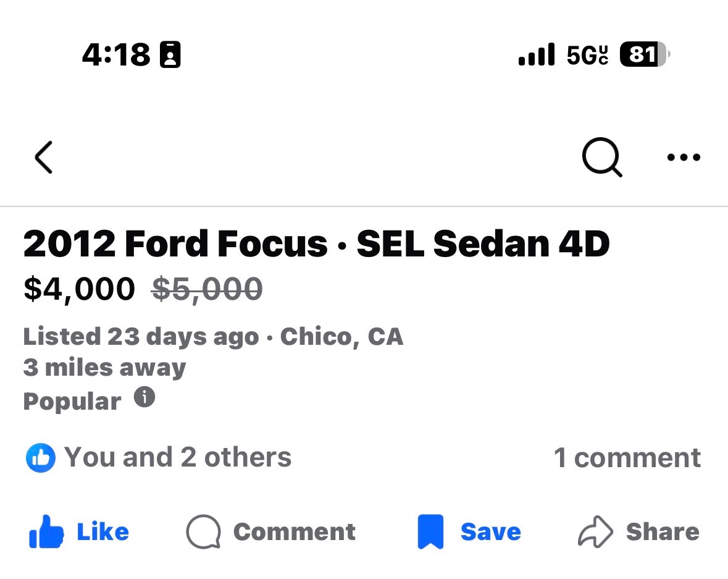
Task: Tap the info icon beside Popular
Action: point(144,397)
